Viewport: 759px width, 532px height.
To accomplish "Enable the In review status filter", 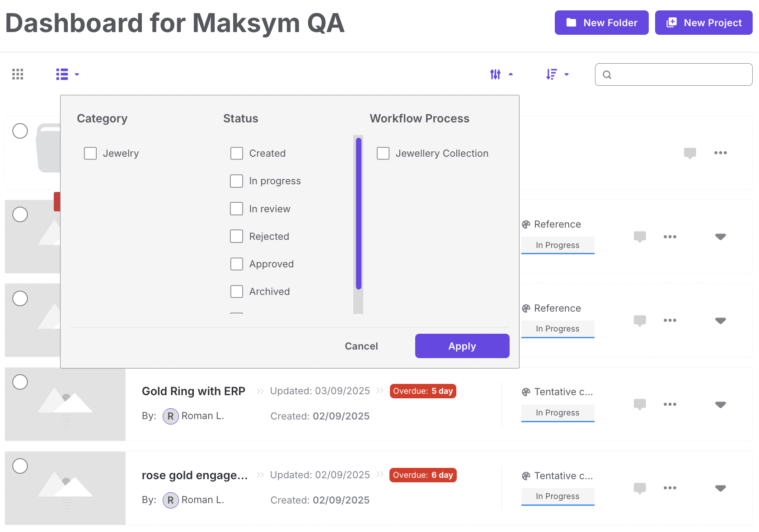I will point(237,209).
